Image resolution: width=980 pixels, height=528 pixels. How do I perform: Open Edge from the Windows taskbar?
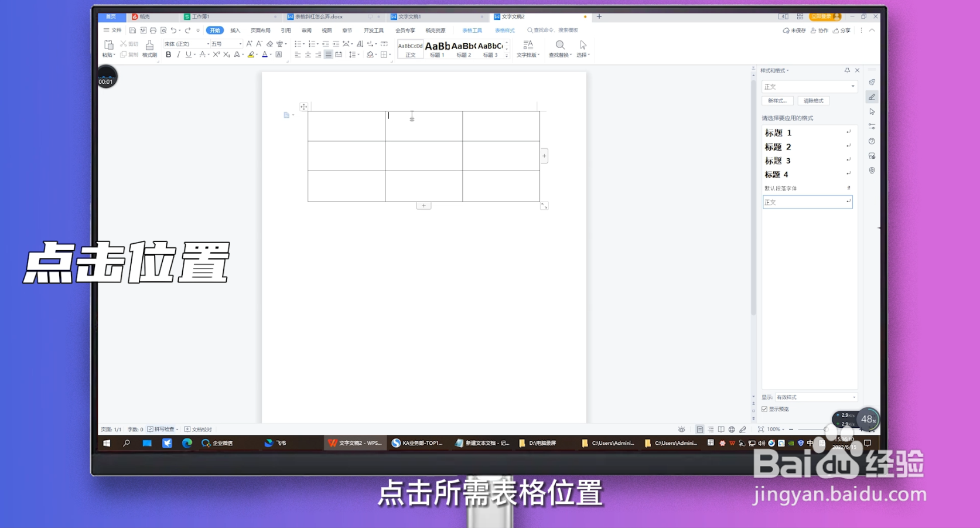pyautogui.click(x=187, y=443)
